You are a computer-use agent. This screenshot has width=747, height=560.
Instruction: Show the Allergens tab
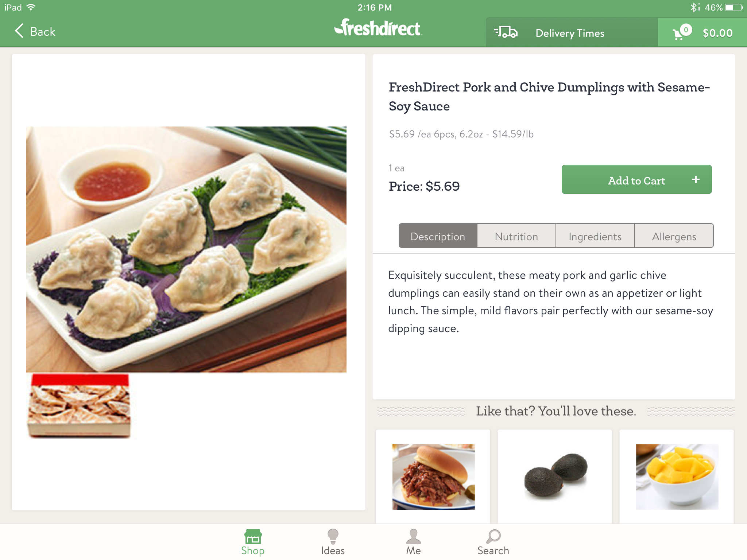(674, 236)
